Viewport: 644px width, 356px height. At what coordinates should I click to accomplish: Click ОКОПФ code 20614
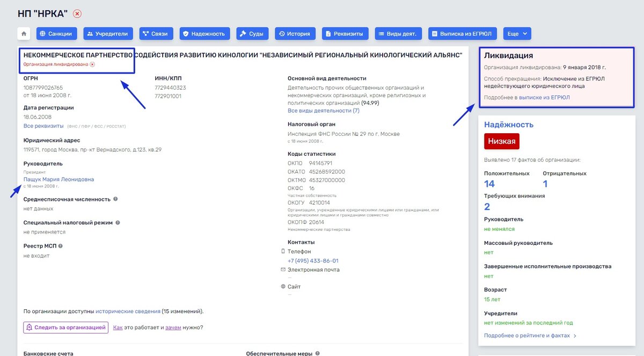317,222
